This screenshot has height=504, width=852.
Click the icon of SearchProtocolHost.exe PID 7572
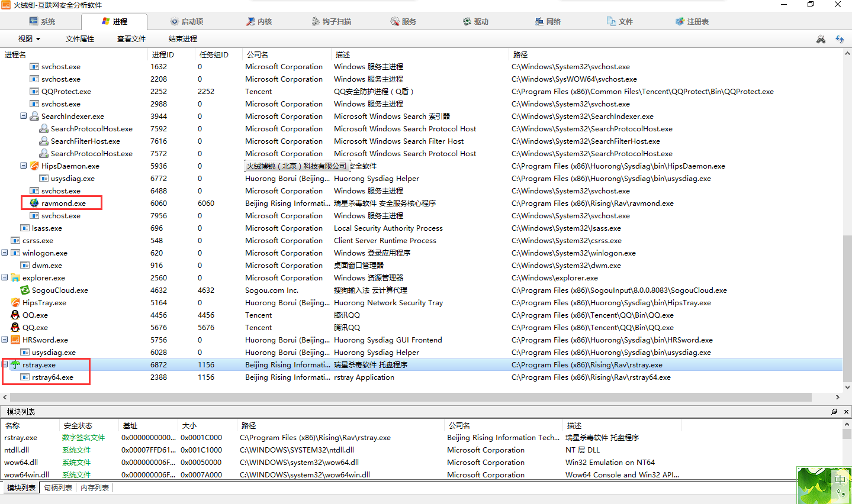point(44,154)
